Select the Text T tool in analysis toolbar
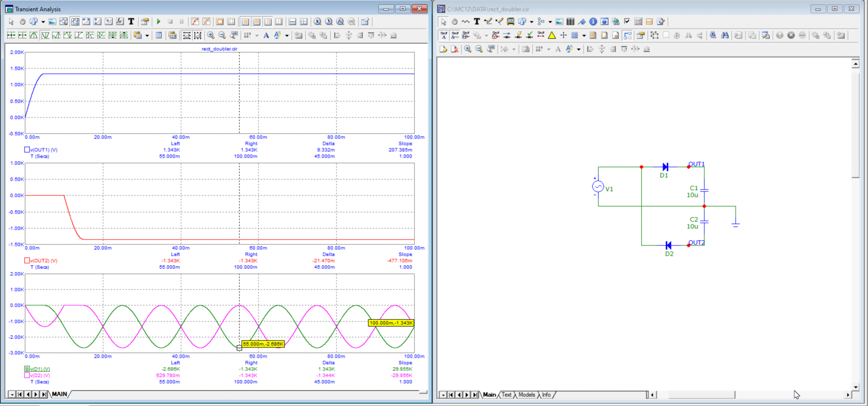Image resolution: width=868 pixels, height=406 pixels. (x=131, y=21)
